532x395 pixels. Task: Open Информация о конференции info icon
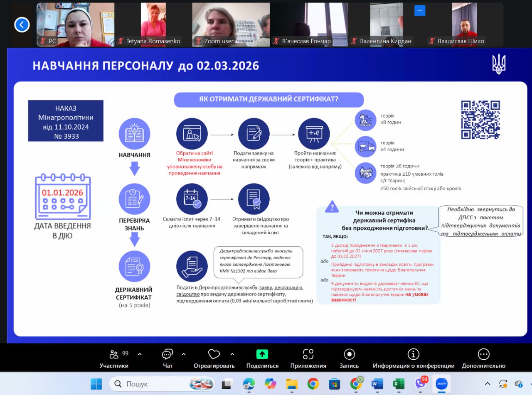point(413,354)
